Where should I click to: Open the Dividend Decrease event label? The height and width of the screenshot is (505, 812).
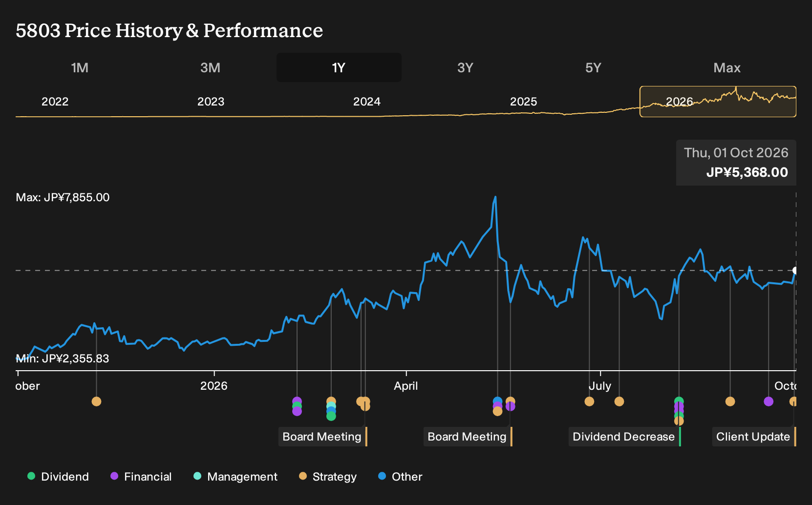tap(624, 437)
